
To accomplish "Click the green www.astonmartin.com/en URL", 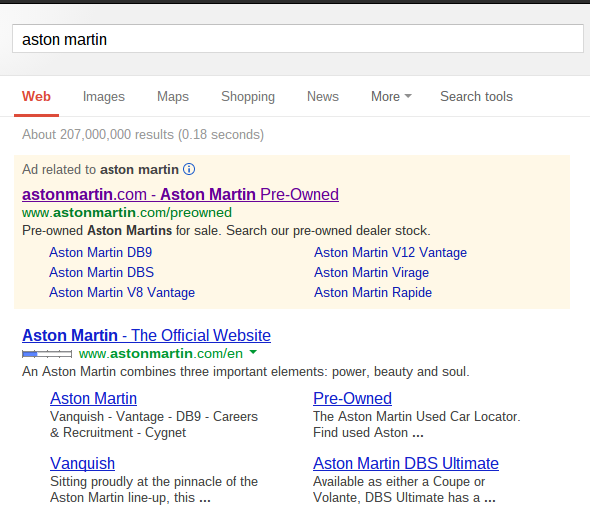I will coord(161,354).
